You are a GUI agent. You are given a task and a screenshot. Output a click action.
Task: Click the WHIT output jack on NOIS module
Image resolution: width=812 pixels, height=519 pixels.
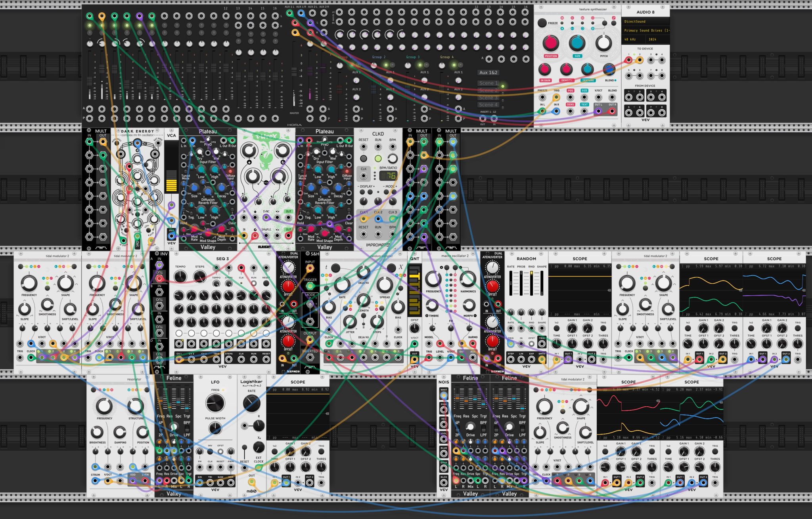click(x=444, y=395)
